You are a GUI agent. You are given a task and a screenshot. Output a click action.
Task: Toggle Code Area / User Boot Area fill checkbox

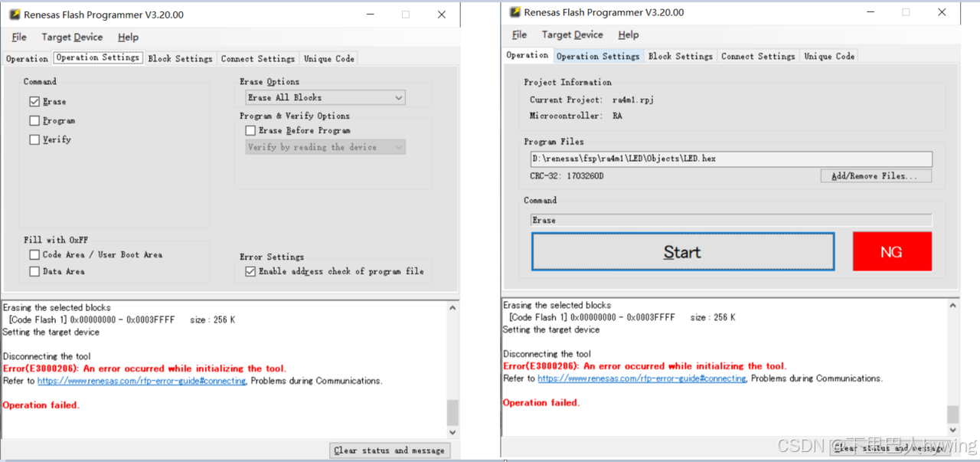[34, 254]
